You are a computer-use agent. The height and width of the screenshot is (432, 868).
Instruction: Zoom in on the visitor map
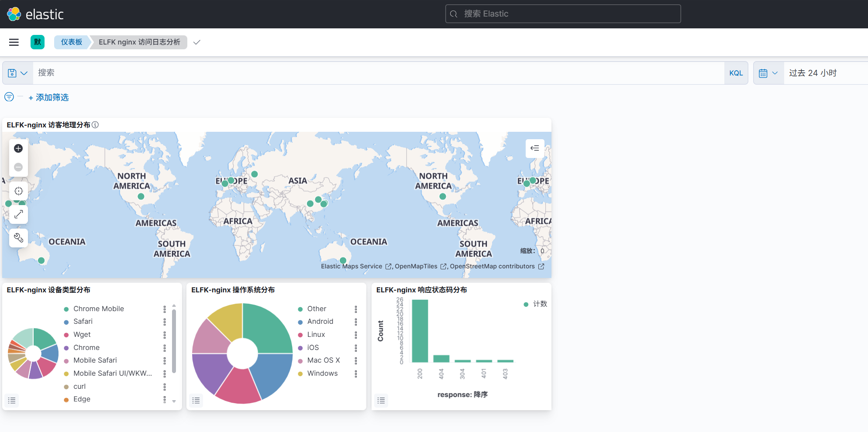pos(18,148)
